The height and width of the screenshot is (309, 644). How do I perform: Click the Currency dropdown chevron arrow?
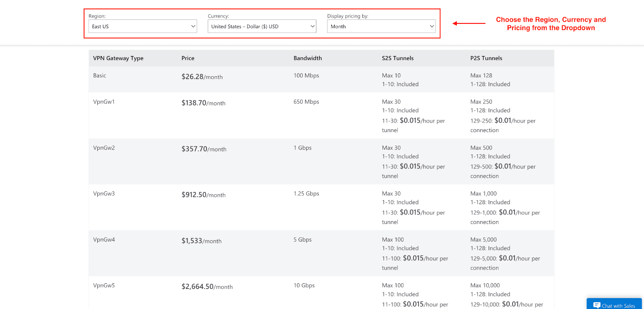click(312, 26)
